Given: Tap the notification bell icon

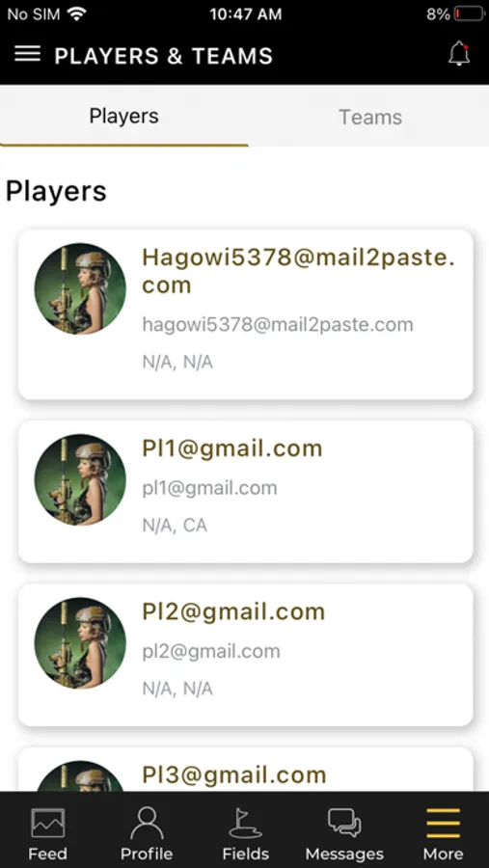Looking at the screenshot, I should click(459, 54).
